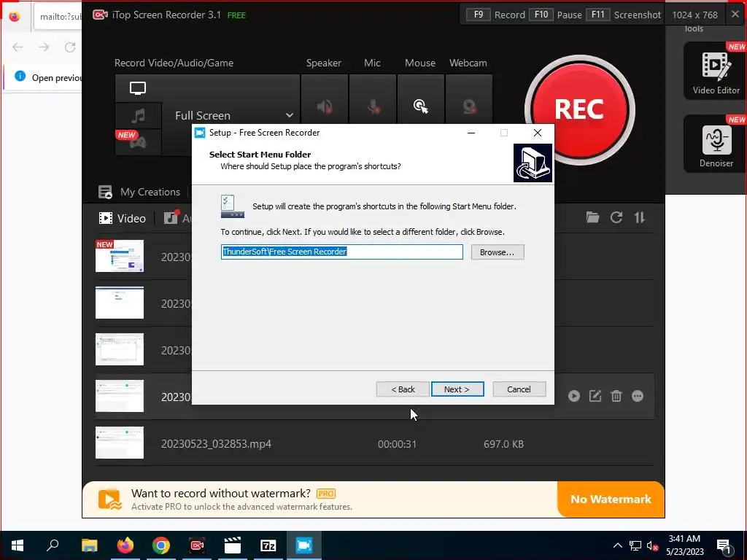This screenshot has height=560, width=747.
Task: Go back in the Firefox window
Action: (x=18, y=47)
